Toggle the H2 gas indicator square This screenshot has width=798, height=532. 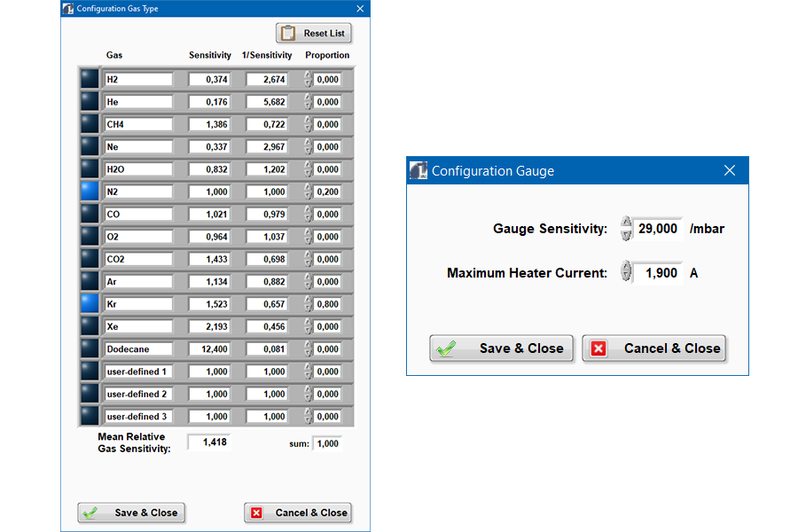[90, 79]
